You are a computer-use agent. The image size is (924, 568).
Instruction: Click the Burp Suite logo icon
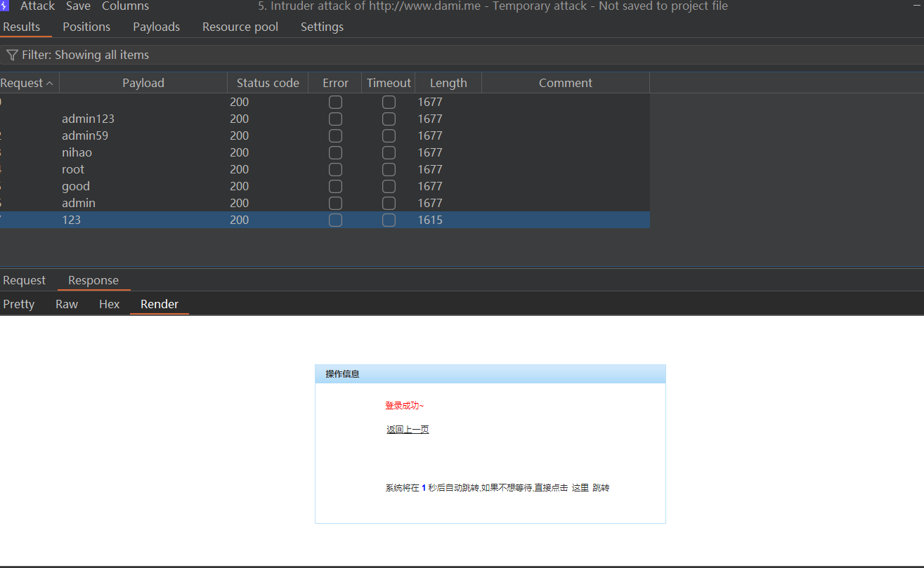(x=4, y=6)
